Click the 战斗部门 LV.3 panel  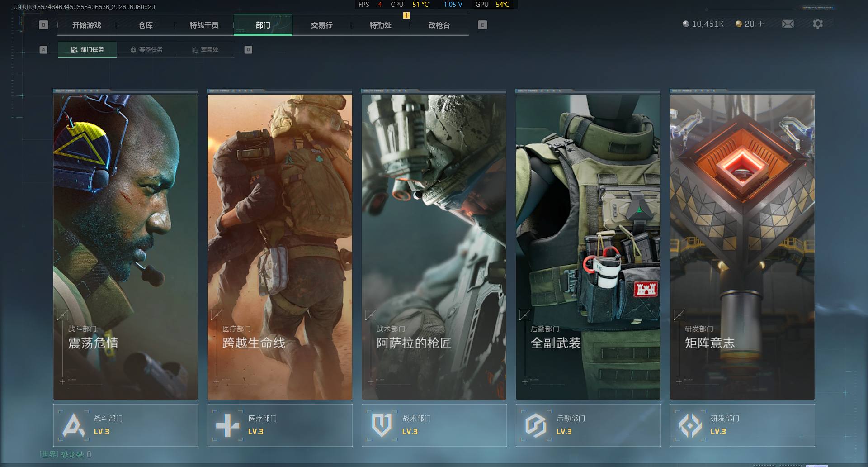[x=126, y=425]
